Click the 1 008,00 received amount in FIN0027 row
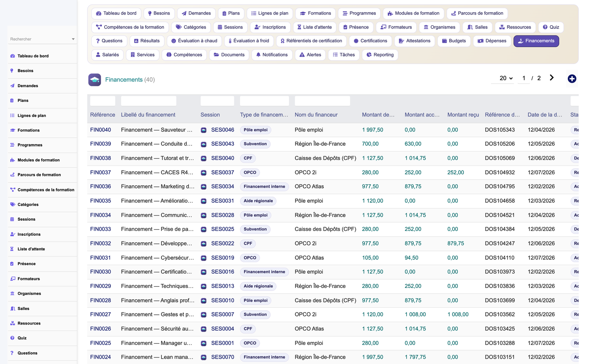This screenshot has height=364, width=589. tap(458, 314)
